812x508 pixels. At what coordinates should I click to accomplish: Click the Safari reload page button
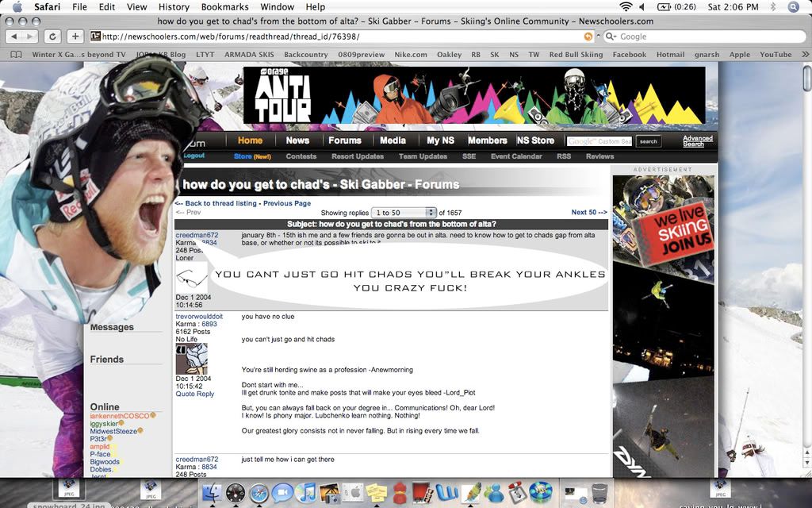pos(53,37)
